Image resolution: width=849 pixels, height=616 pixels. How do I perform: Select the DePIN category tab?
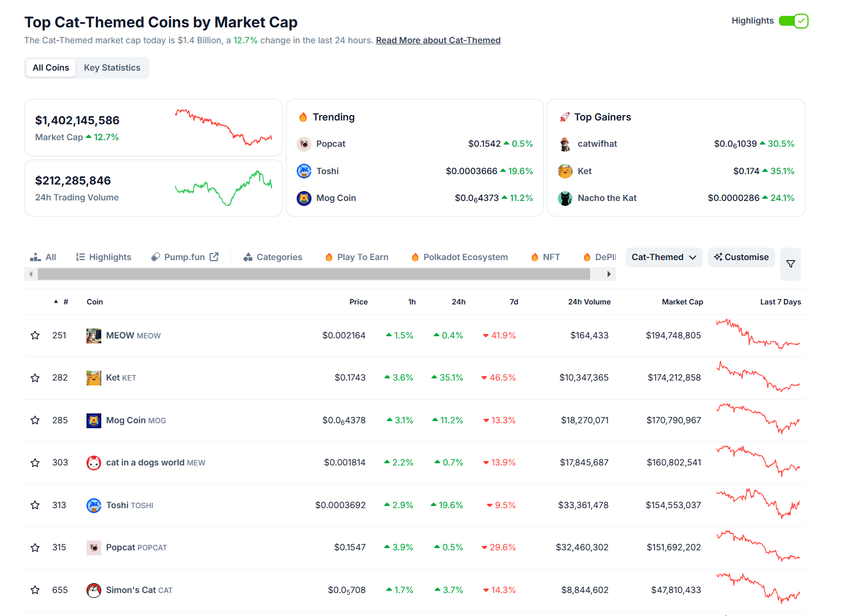tap(599, 257)
